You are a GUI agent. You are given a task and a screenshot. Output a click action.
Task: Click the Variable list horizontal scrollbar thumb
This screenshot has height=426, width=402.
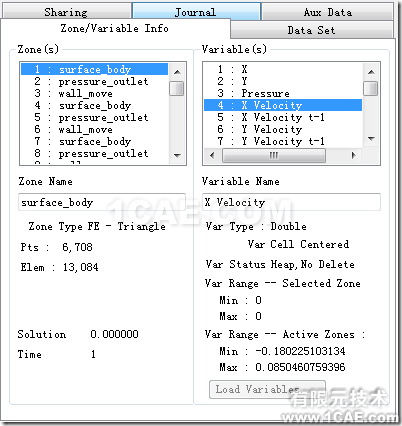274,155
